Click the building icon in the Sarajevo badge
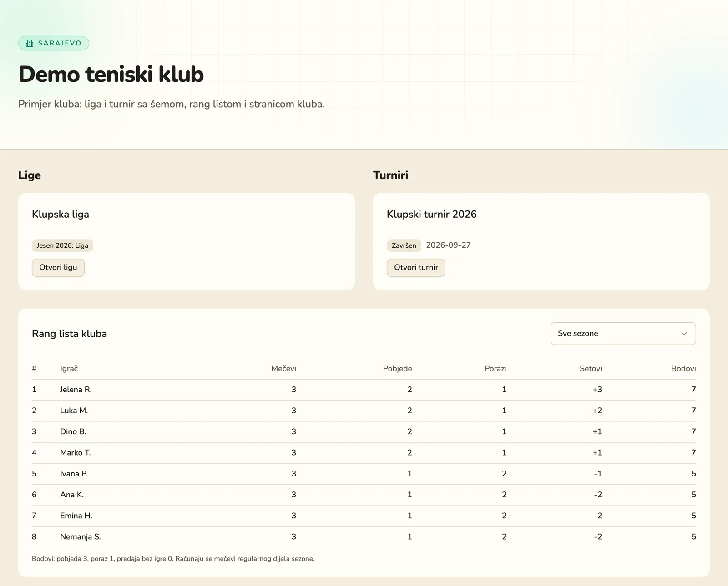Viewport: 728px width, 586px height. [30, 43]
